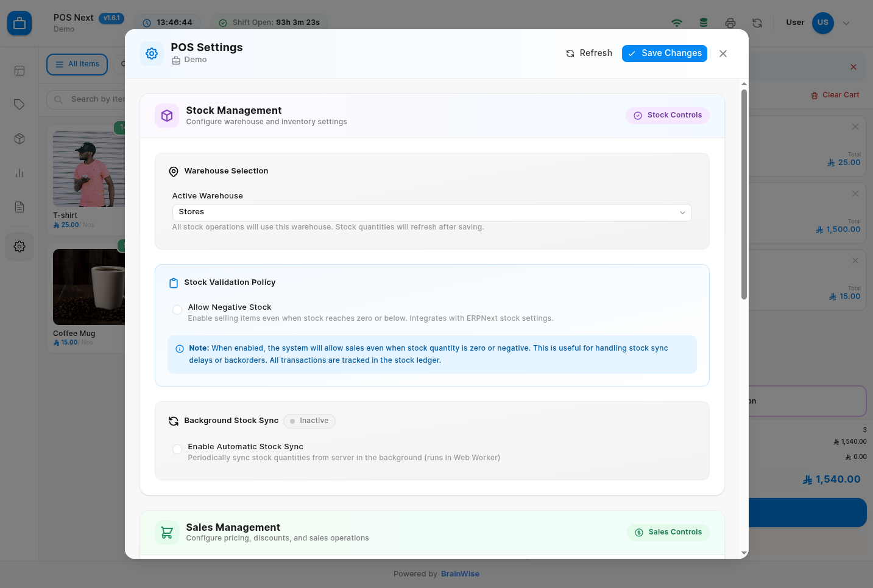Select the All Items filter tab
This screenshot has height=588, width=873.
coord(77,65)
